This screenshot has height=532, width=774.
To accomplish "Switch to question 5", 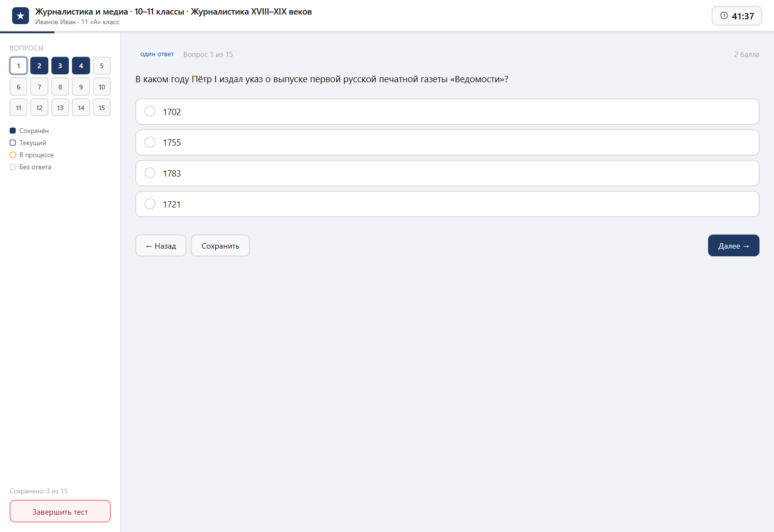I will click(102, 66).
